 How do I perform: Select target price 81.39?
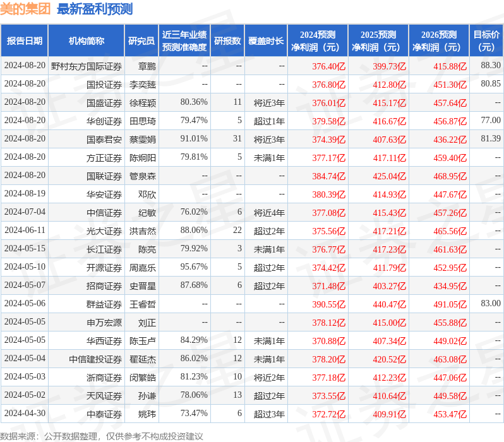pyautogui.click(x=491, y=138)
